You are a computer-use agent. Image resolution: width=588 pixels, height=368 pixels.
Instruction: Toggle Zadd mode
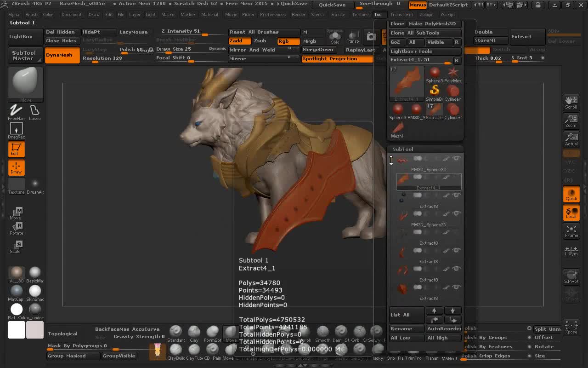click(x=240, y=41)
